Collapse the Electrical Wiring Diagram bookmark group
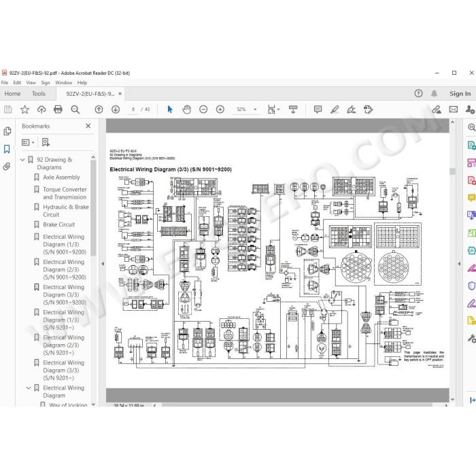The height and width of the screenshot is (476, 476). (29, 388)
